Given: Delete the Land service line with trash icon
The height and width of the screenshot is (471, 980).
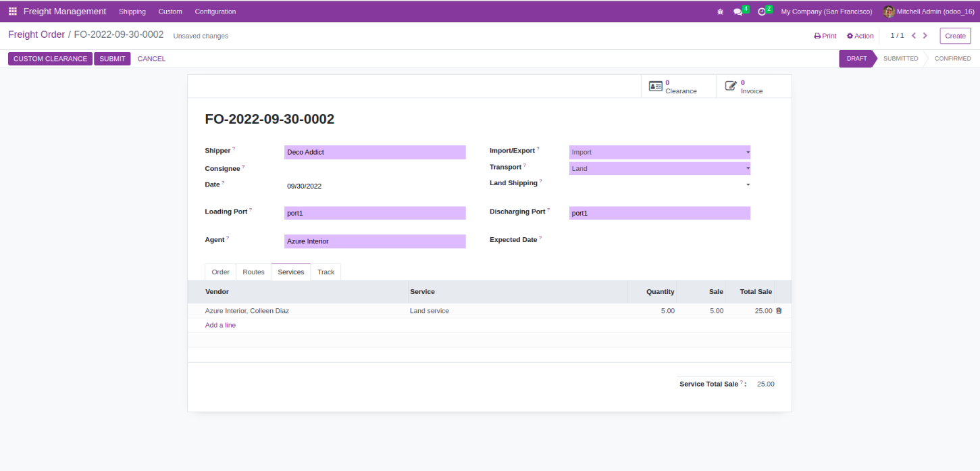Looking at the screenshot, I should point(779,311).
